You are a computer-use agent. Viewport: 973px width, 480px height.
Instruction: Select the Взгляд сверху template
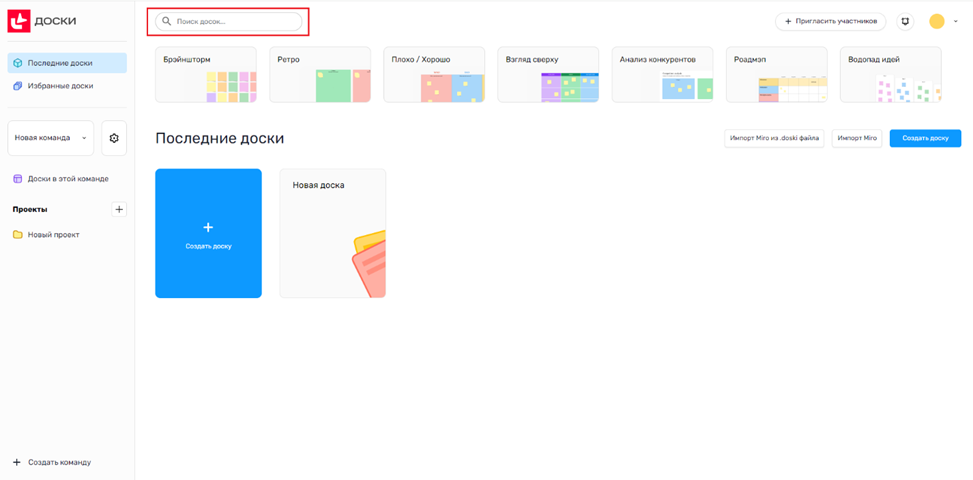549,74
